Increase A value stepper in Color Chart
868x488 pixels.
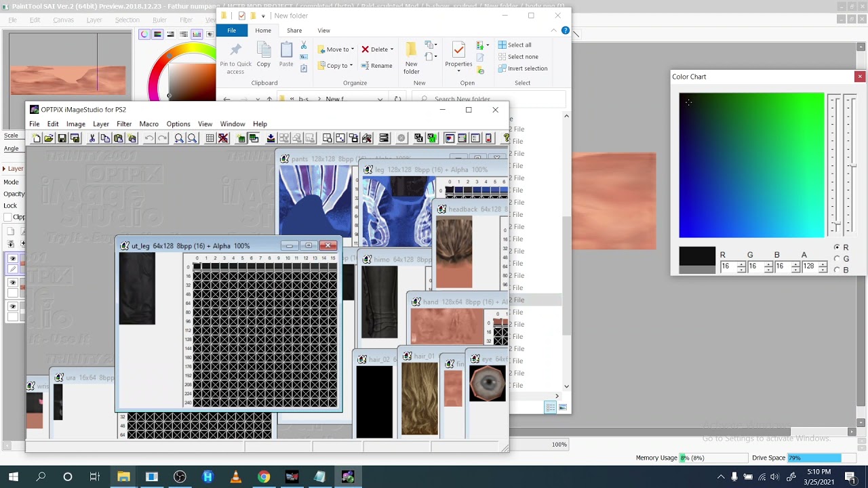(823, 264)
